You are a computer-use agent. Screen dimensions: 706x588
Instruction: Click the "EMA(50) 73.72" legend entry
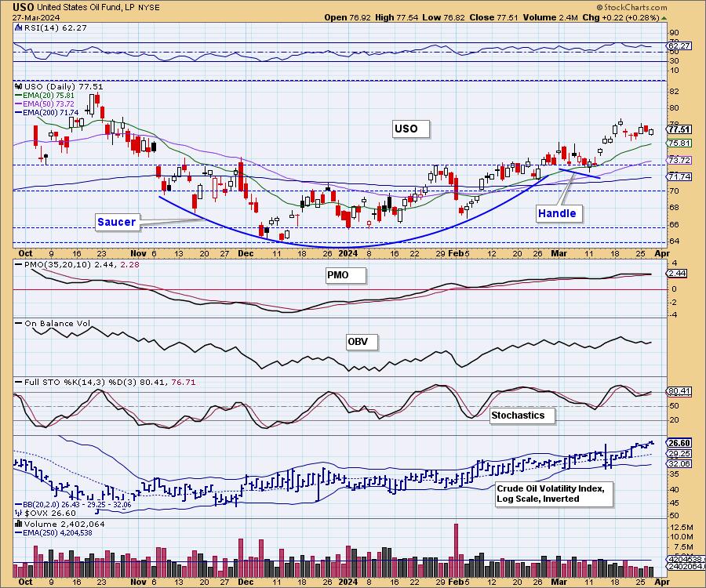pos(49,104)
